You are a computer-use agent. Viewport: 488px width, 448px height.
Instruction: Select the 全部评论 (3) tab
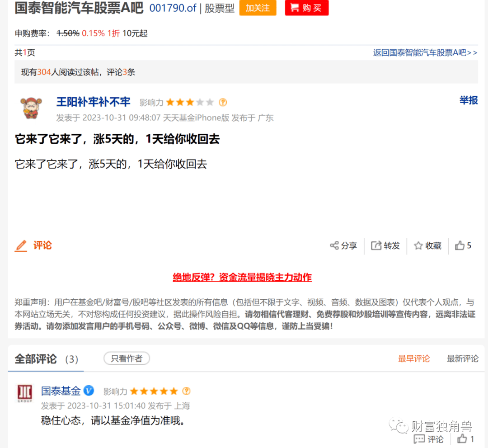(x=46, y=359)
